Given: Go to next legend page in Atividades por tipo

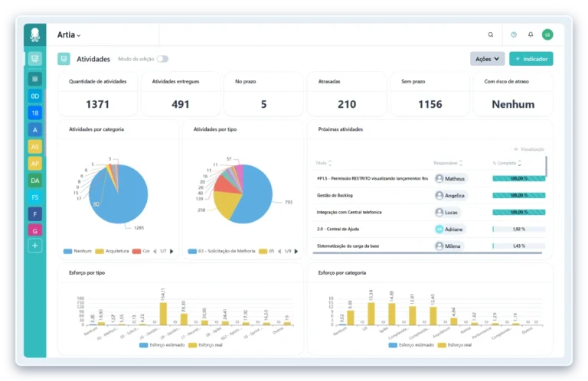Looking at the screenshot, I should [296, 251].
